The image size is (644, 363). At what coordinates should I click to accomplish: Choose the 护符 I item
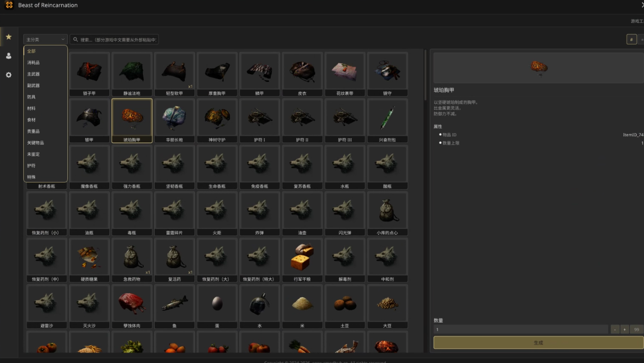coord(260,121)
